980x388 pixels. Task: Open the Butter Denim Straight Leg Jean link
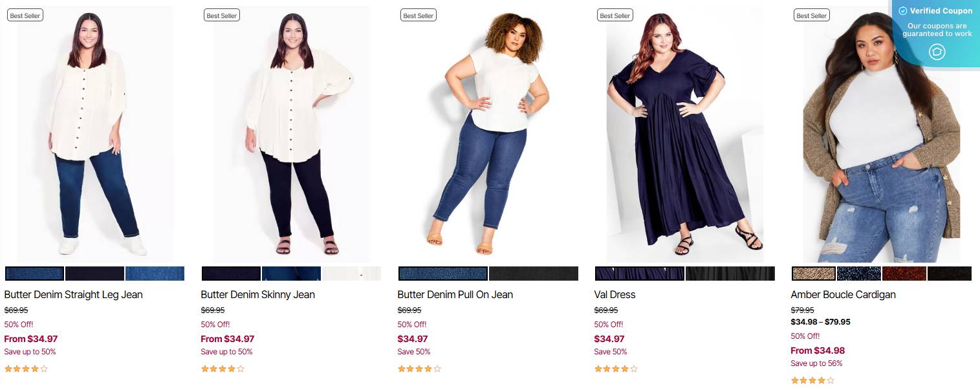click(x=73, y=294)
